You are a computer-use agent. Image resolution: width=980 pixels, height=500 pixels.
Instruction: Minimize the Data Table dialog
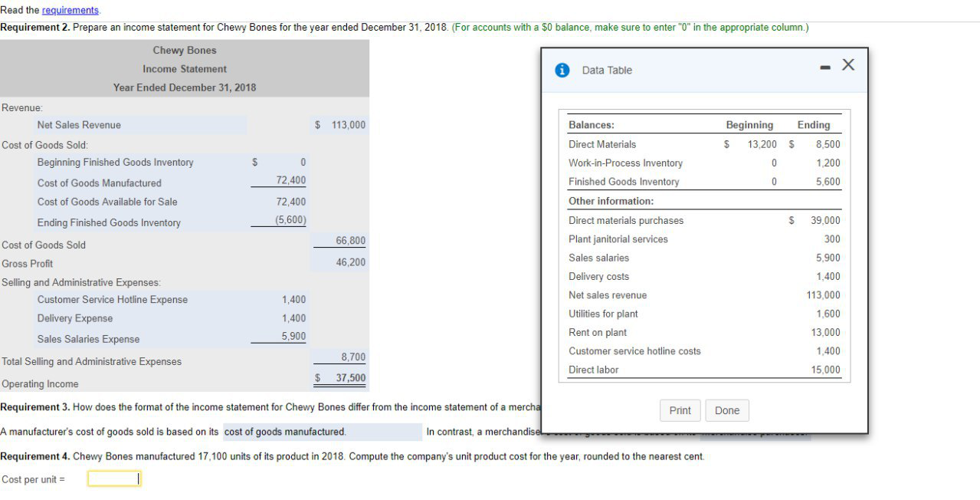point(825,67)
